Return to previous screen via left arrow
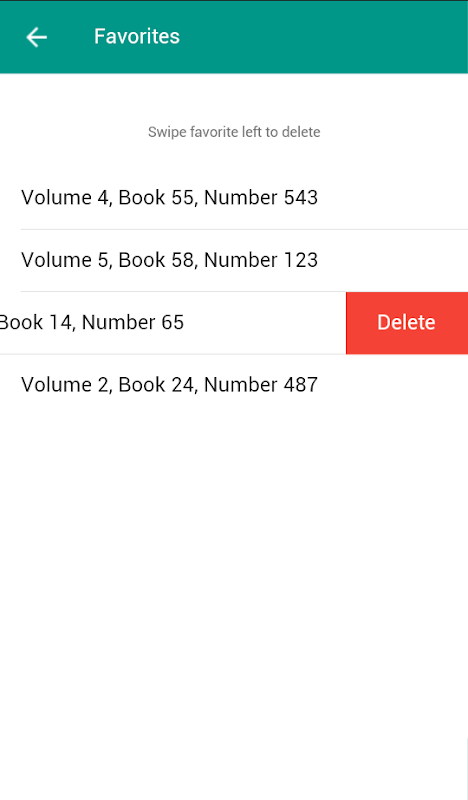This screenshot has height=800, width=468. click(36, 37)
